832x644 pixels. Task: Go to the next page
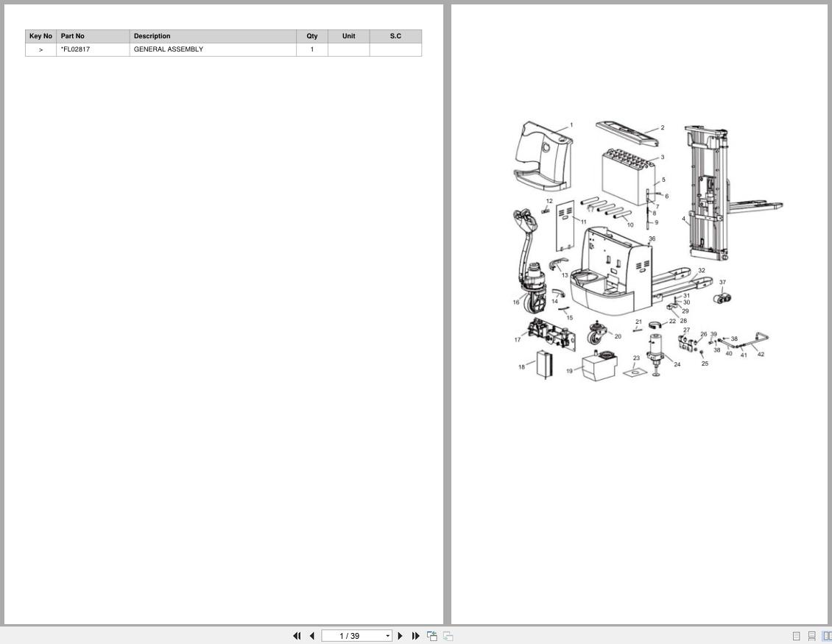pyautogui.click(x=400, y=635)
